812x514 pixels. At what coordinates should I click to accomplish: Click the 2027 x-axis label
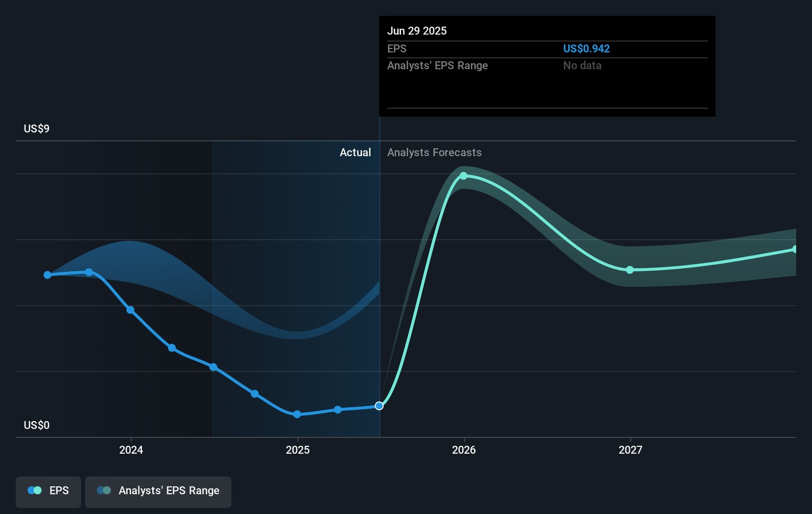(630, 450)
